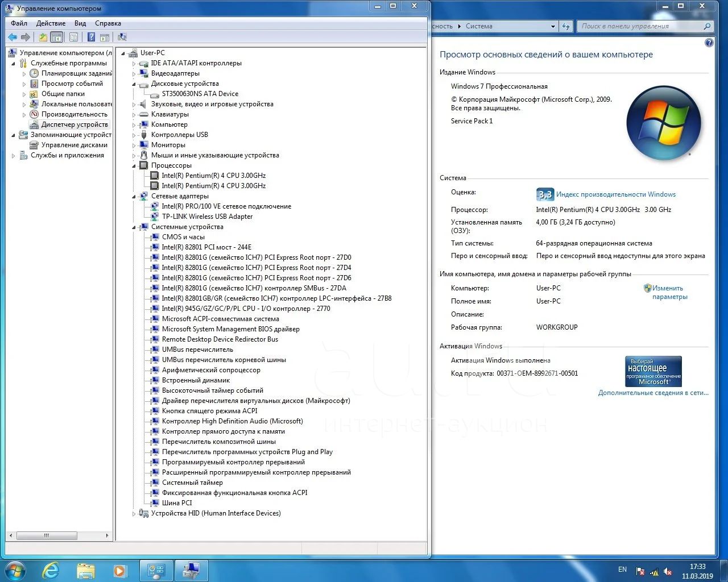Click the TP-LINK Wireless USB Adapter icon
This screenshot has height=582, width=728.
point(154,217)
